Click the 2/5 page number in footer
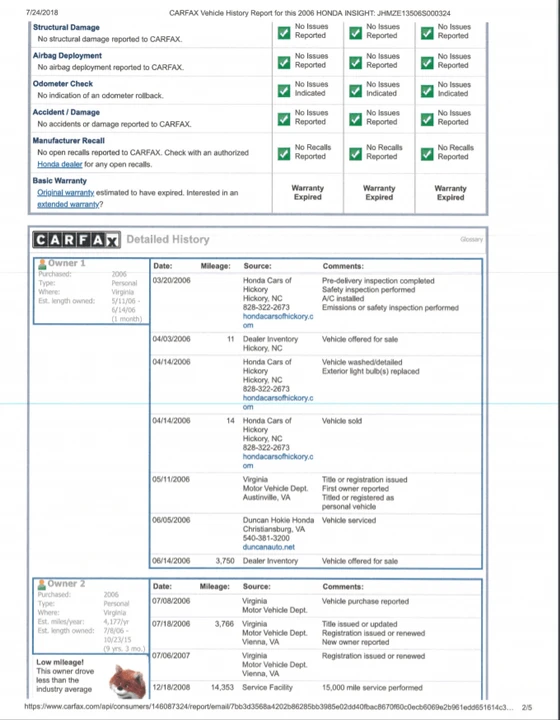 click(x=527, y=708)
